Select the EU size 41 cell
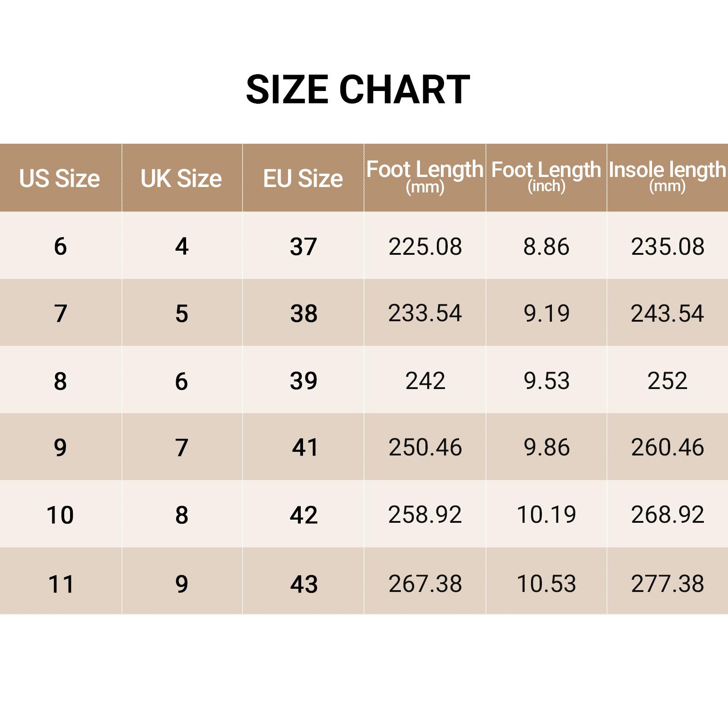 (305, 447)
